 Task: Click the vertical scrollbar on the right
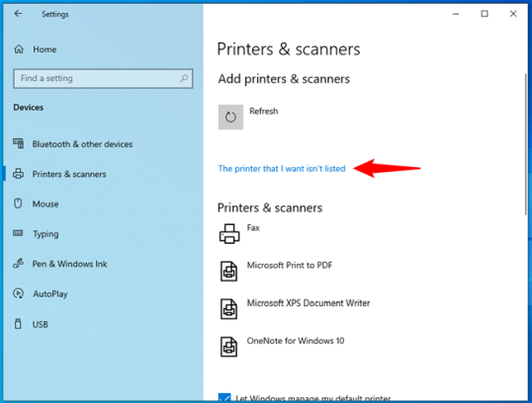[x=526, y=144]
